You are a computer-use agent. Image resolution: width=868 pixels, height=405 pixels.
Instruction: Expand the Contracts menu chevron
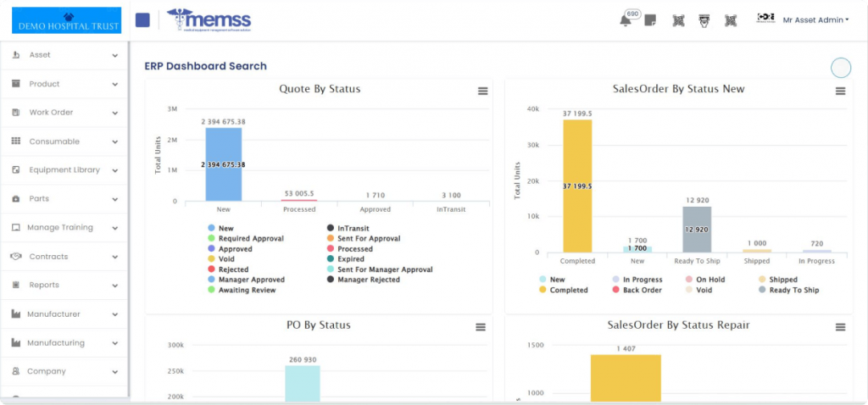[114, 257]
